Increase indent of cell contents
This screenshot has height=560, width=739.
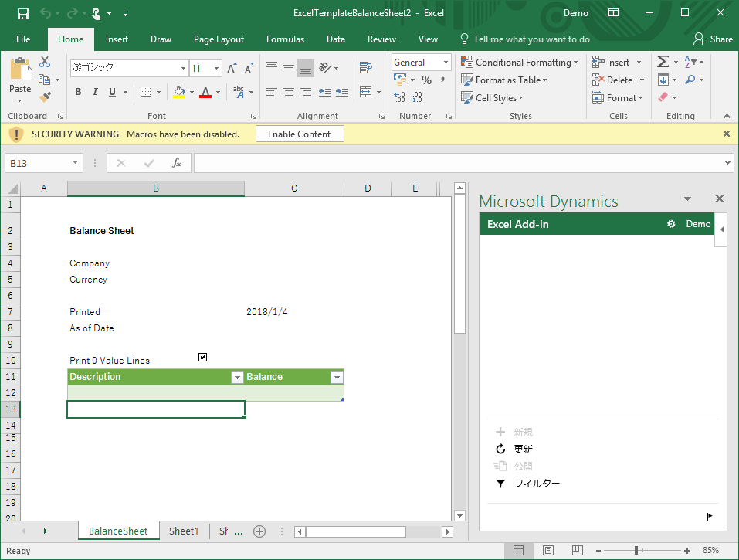(342, 92)
